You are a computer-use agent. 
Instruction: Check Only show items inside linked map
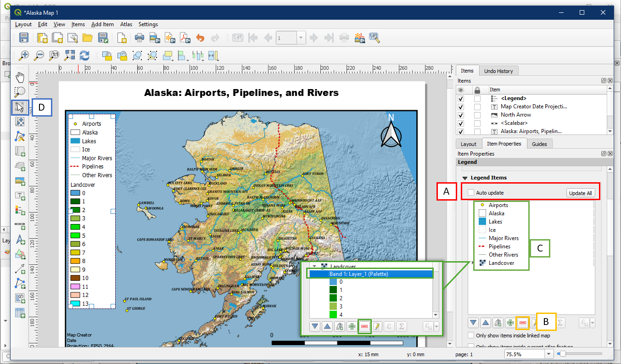471,336
